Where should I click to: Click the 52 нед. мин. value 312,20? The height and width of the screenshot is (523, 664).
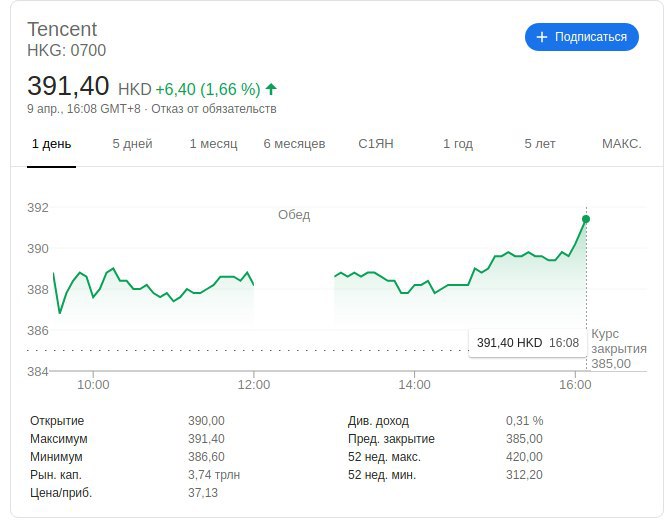click(x=524, y=475)
